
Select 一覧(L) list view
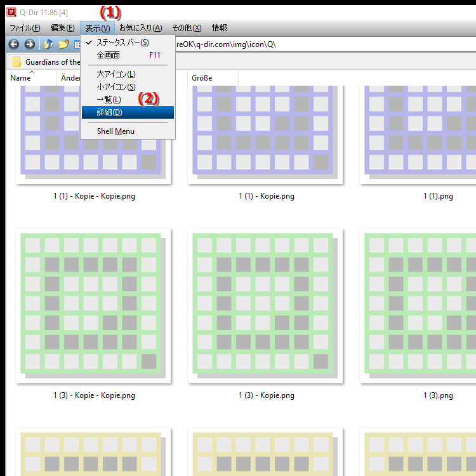click(128, 100)
